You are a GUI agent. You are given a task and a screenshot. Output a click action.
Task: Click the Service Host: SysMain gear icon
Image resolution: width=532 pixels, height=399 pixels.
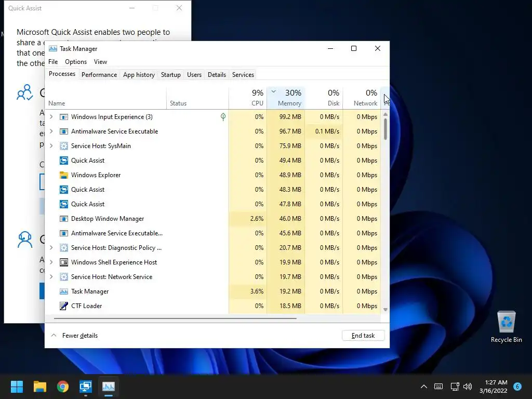(x=64, y=146)
